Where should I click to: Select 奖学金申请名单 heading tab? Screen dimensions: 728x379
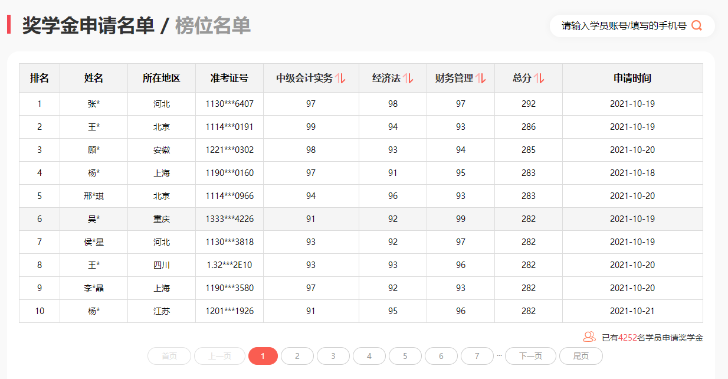(88, 26)
